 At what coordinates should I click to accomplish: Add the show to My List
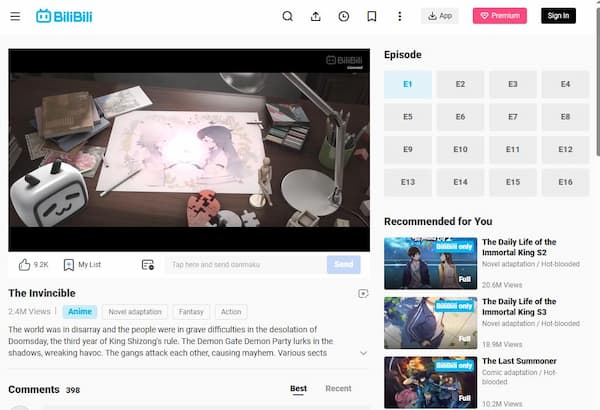click(82, 265)
